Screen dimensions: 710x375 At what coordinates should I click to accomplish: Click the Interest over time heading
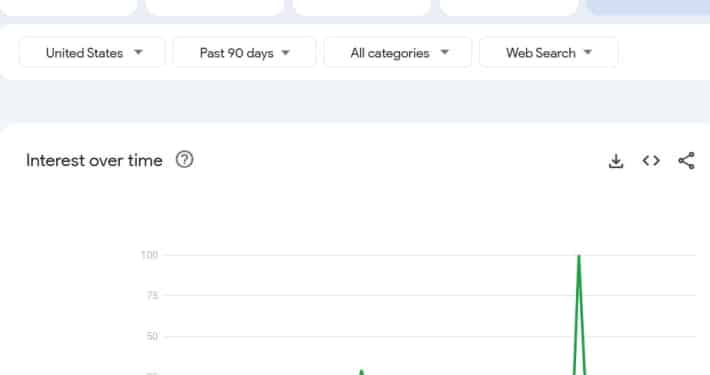coord(94,160)
